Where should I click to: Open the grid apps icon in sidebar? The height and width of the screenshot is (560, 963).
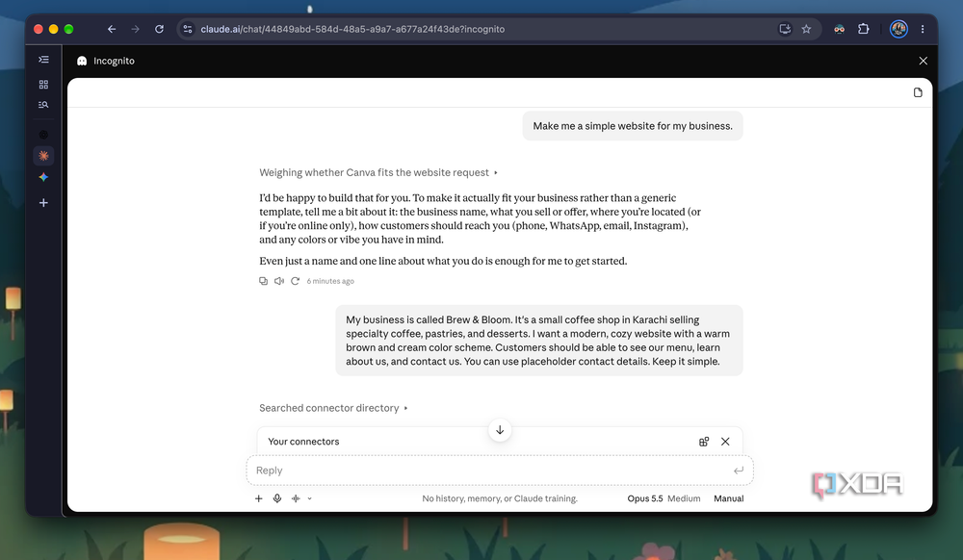coord(43,84)
